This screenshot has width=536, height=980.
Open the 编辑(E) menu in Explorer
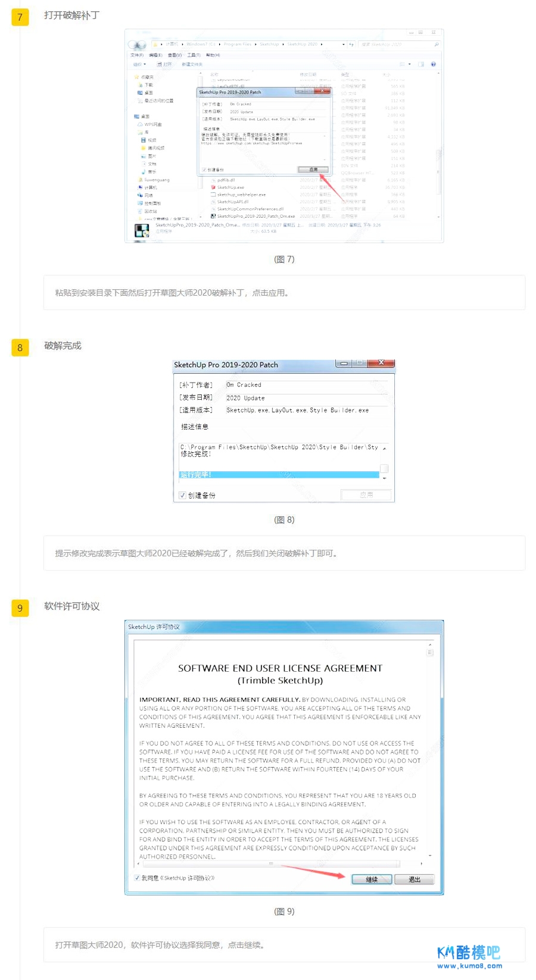[155, 55]
